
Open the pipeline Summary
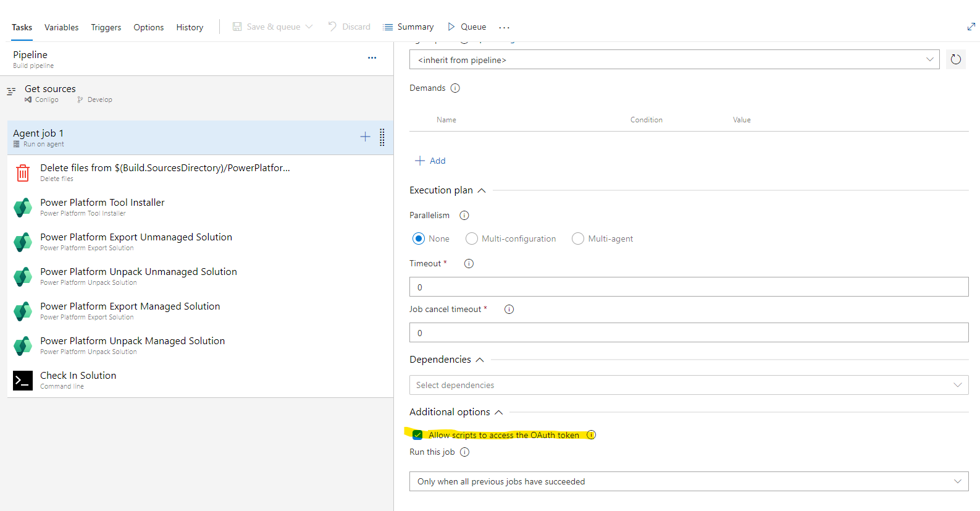point(408,27)
